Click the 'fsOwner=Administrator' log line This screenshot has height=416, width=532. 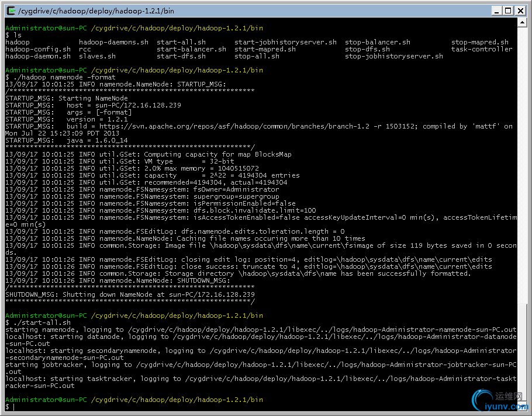[142, 189]
